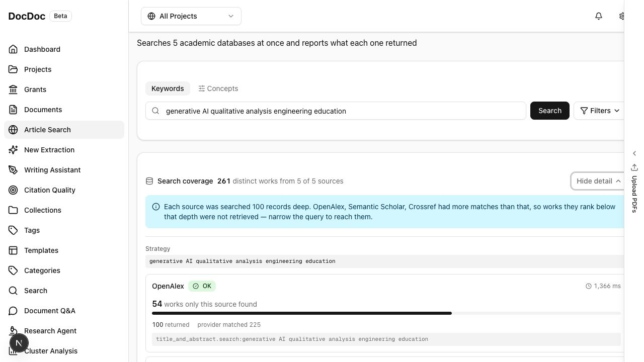Click the Upload PDFs vertical label

coord(634,194)
